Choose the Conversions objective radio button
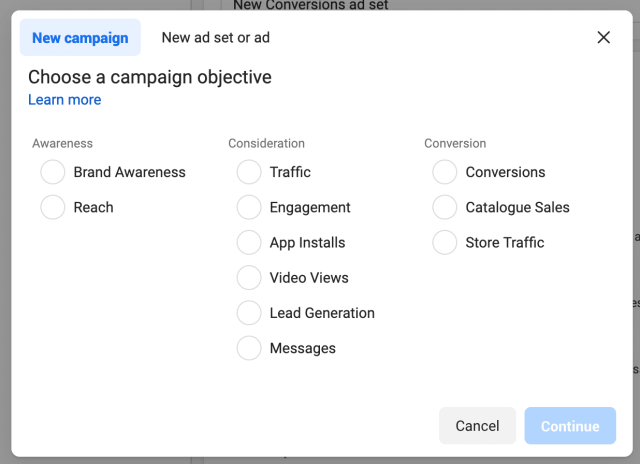The height and width of the screenshot is (464, 640). pyautogui.click(x=445, y=172)
